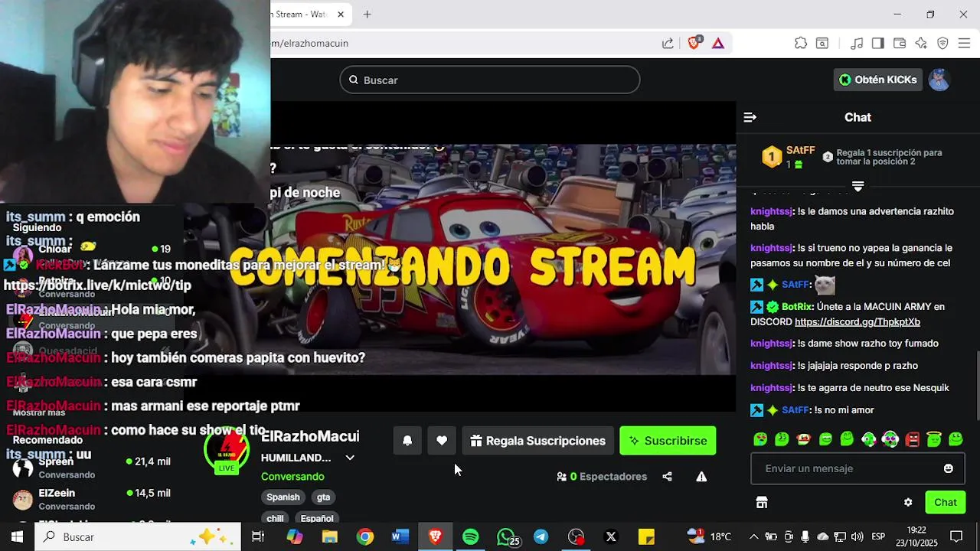This screenshot has height=551, width=980.
Task: Open the chat shop store icon
Action: pos(762,503)
